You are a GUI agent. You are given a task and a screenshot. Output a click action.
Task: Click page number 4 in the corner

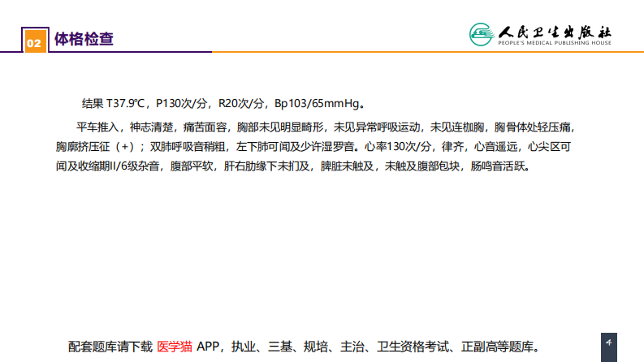[607, 344]
